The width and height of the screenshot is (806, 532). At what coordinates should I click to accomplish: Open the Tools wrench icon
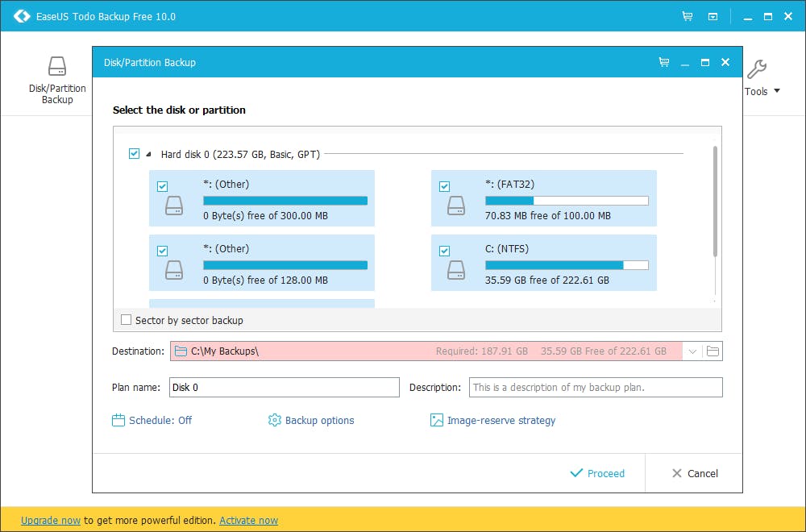pyautogui.click(x=757, y=69)
